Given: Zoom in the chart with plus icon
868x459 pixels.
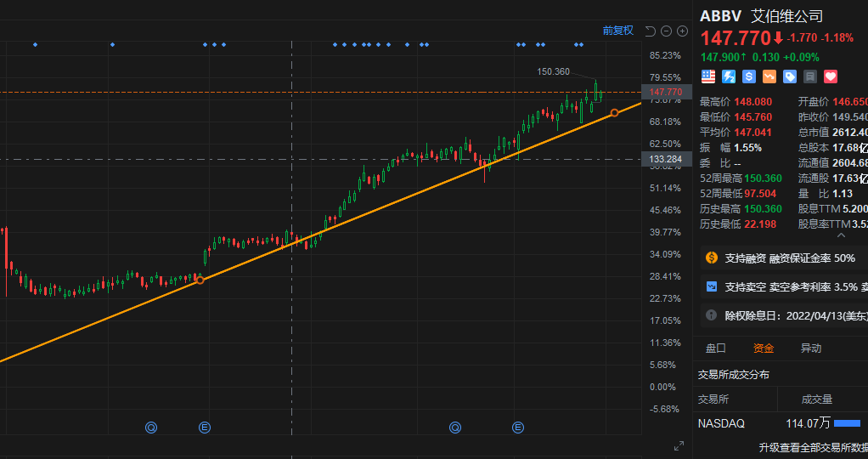Looking at the screenshot, I should point(683,31).
